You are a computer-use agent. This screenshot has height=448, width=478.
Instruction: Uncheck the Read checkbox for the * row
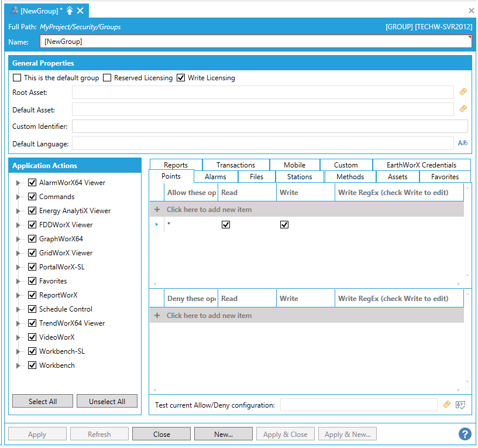point(226,224)
